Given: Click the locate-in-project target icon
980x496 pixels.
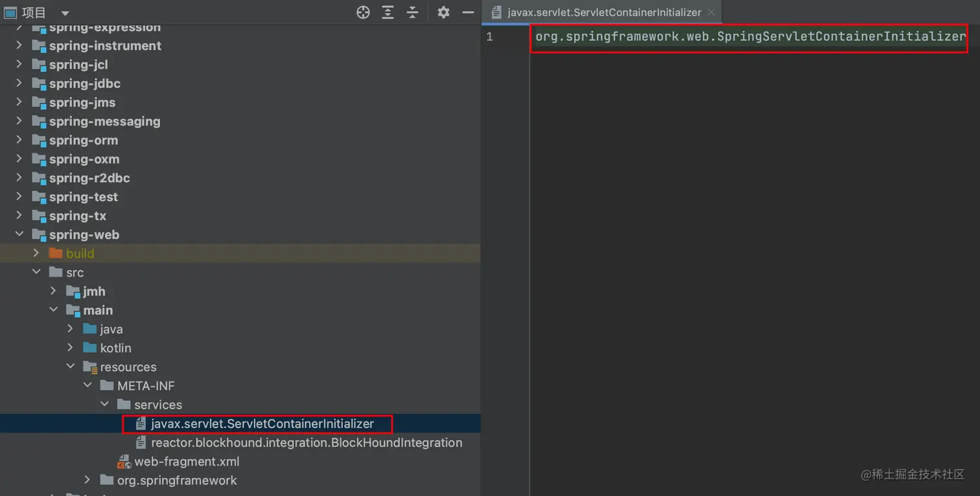Looking at the screenshot, I should click(x=363, y=12).
